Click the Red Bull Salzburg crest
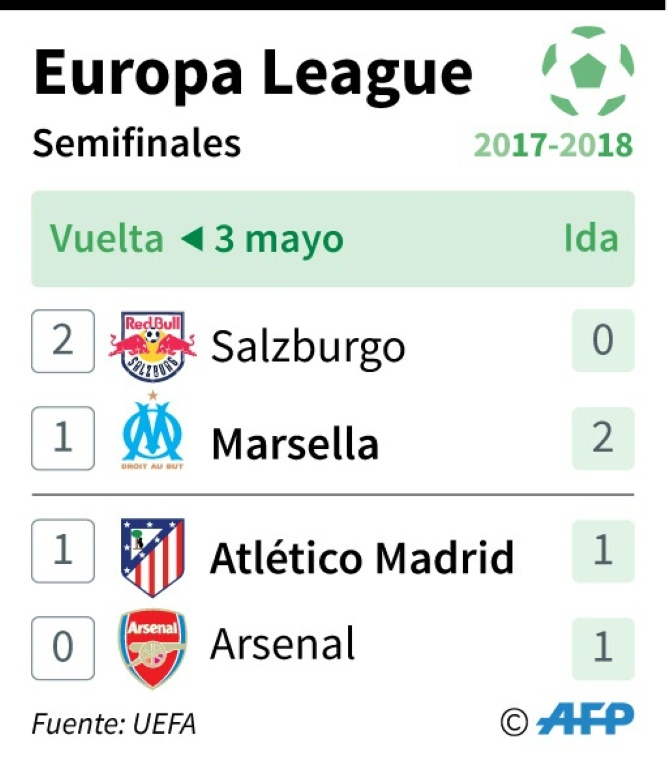Viewport: 668px width, 768px height. point(153,346)
